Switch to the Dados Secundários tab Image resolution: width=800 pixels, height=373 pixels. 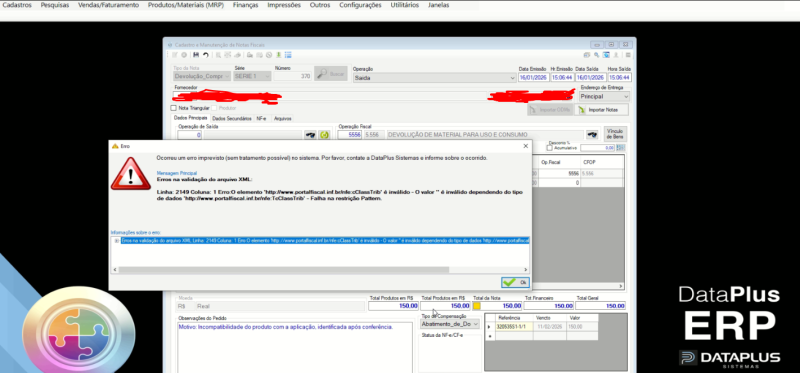pos(232,118)
